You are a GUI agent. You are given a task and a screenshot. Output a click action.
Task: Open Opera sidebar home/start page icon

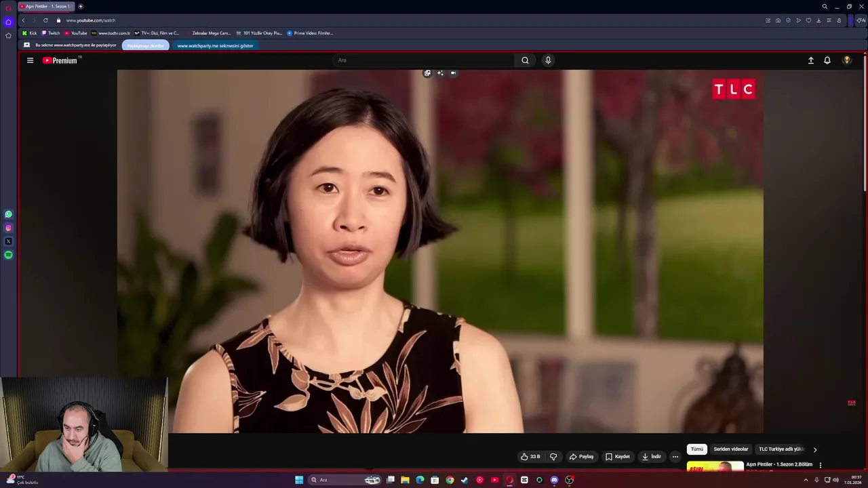coord(8,22)
